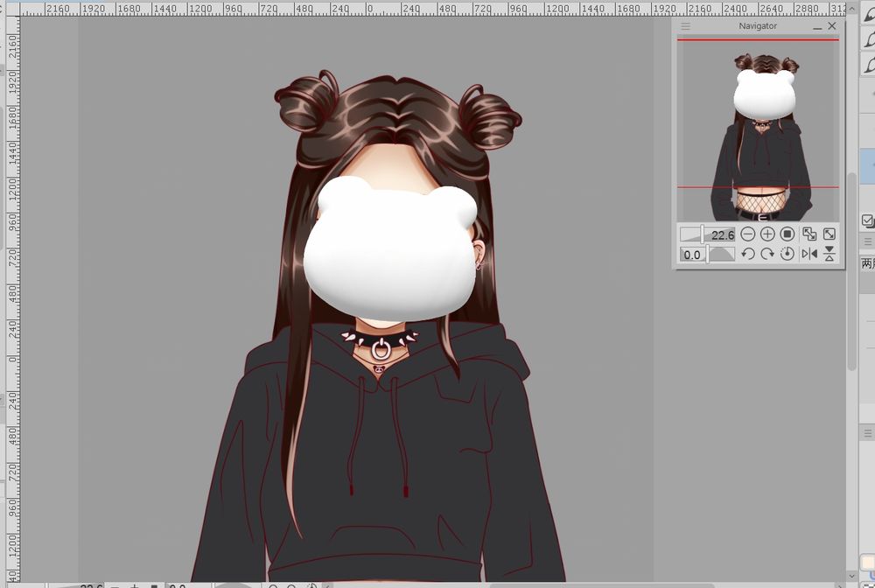Viewport: 875px width, 588px height.
Task: Click the canvas vertical scrollbar thumb
Action: click(x=851, y=271)
